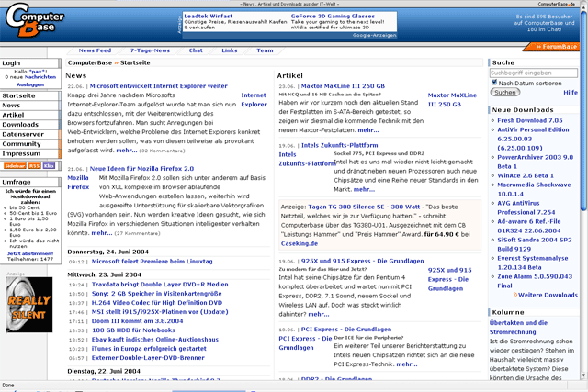This screenshot has height=392, width=588.
Task: Open WinAce 2.6 Beta 1 download
Action: [526, 175]
